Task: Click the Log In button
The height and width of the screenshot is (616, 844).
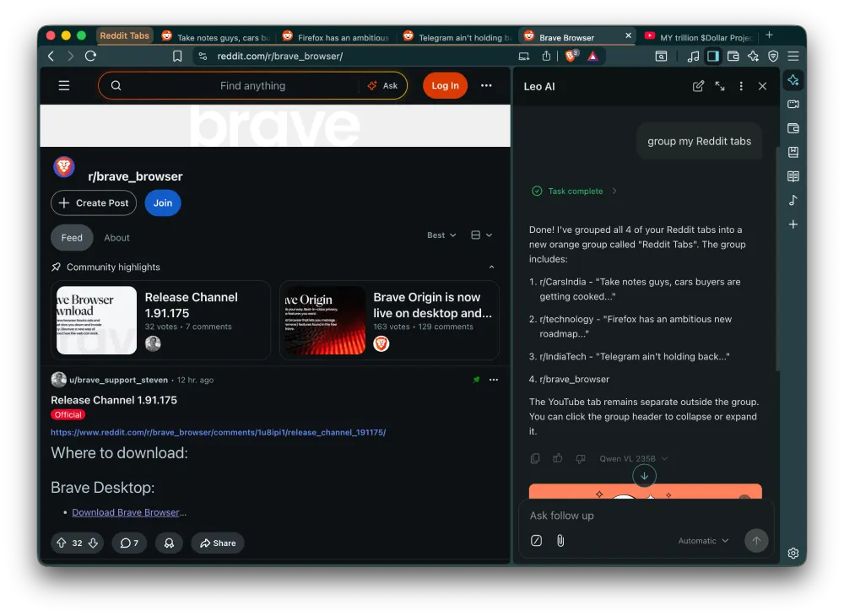Action: (445, 85)
